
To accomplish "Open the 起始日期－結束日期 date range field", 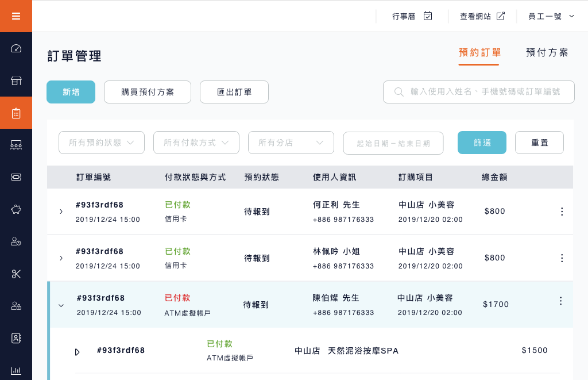I will pos(393,143).
